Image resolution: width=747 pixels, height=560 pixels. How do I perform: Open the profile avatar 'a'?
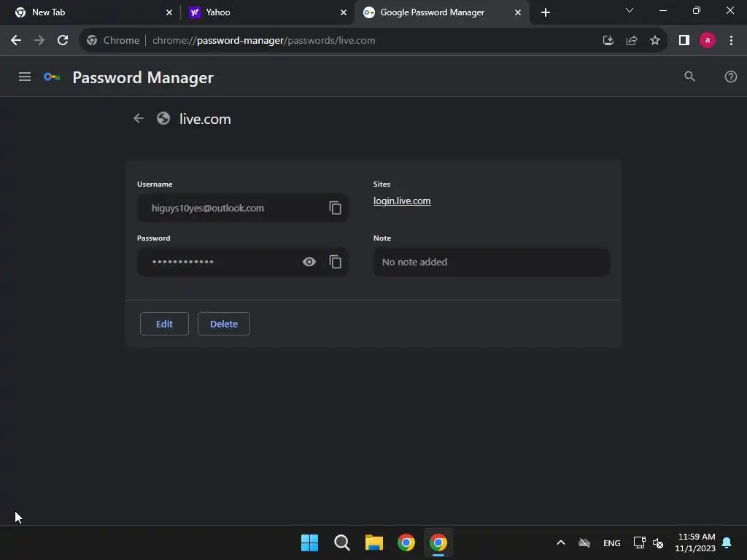click(x=708, y=41)
